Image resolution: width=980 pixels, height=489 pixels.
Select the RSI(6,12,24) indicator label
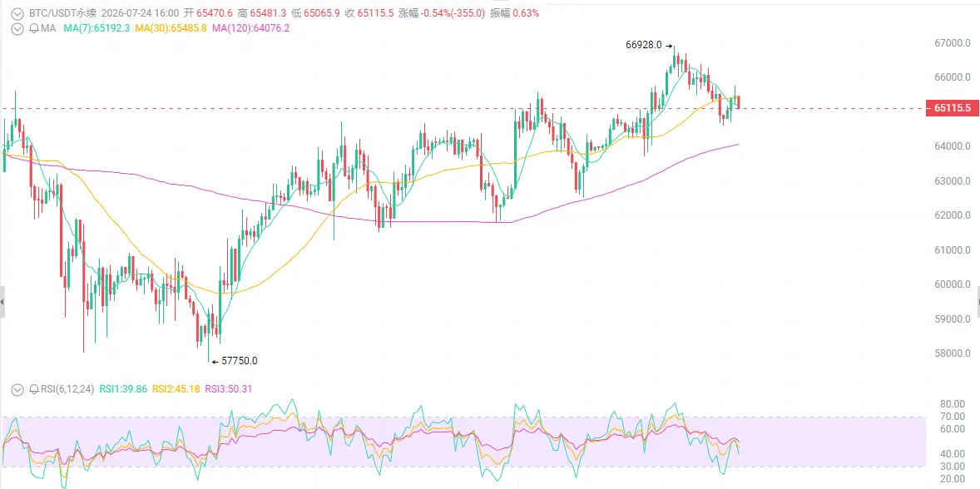pyautogui.click(x=67, y=389)
